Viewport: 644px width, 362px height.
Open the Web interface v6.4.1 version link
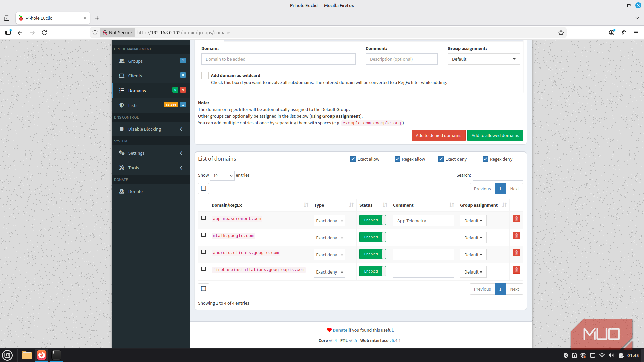pyautogui.click(x=395, y=340)
